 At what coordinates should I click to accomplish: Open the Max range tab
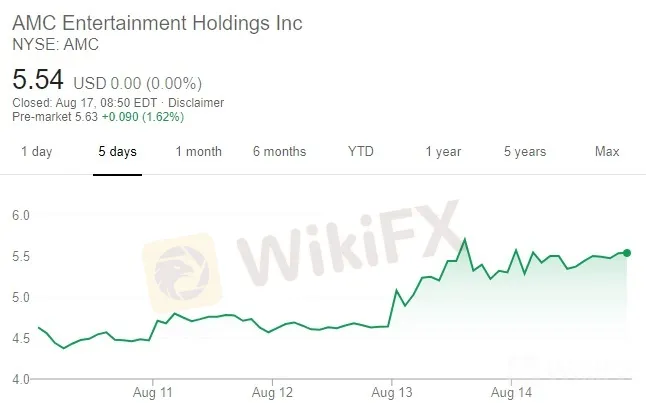click(x=607, y=152)
